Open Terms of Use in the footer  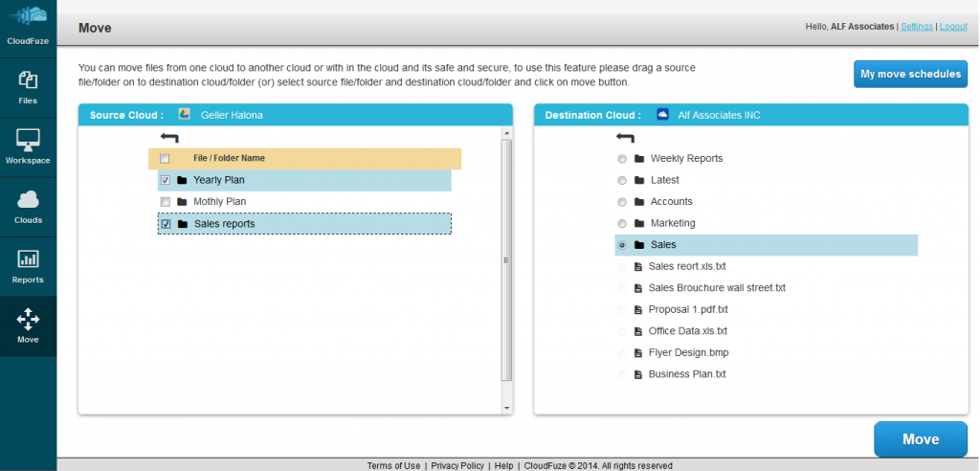coord(393,466)
